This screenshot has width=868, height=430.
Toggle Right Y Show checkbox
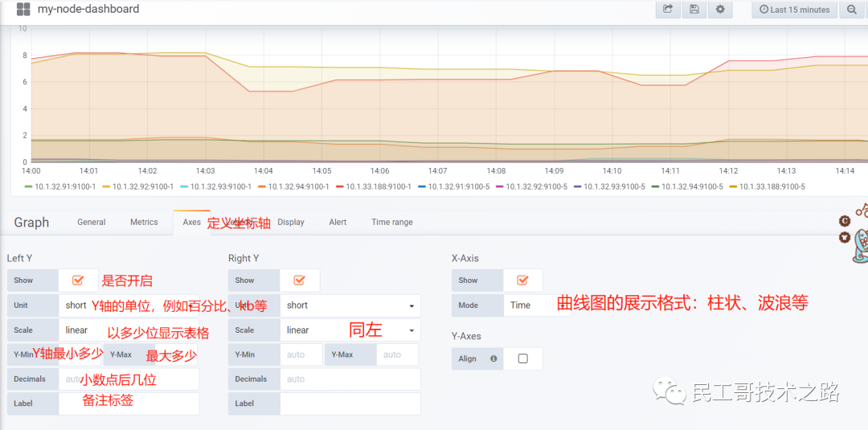click(x=300, y=280)
